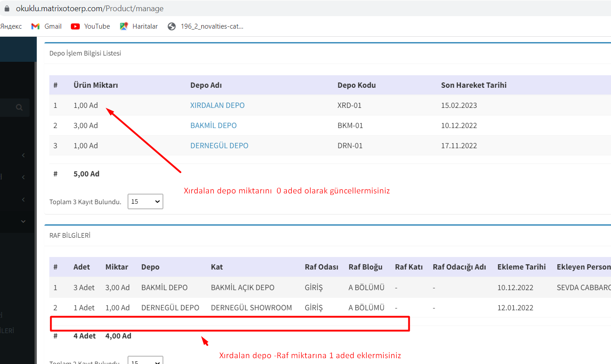Open the DERNEGÜL DEPO warehouse link
This screenshot has width=611, height=364.
point(219,146)
